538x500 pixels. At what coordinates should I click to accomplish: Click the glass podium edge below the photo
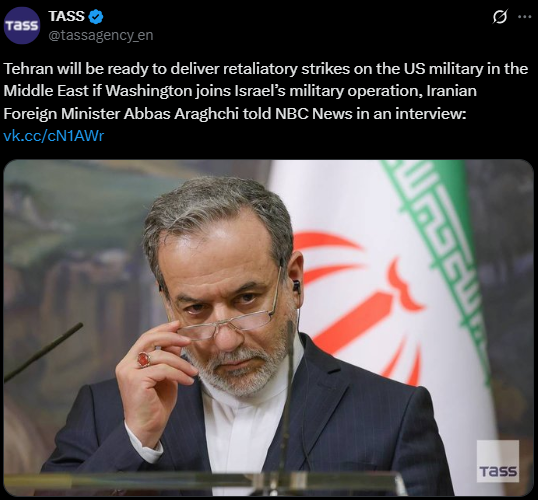[206, 481]
